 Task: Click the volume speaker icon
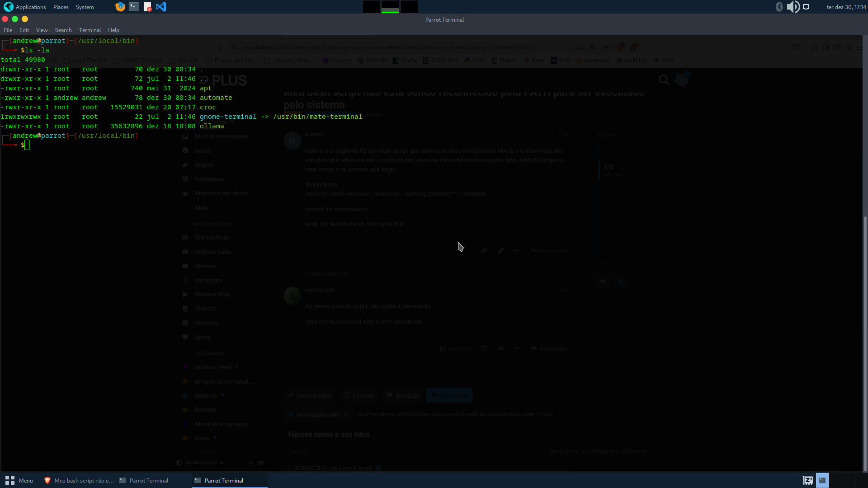[x=793, y=7]
